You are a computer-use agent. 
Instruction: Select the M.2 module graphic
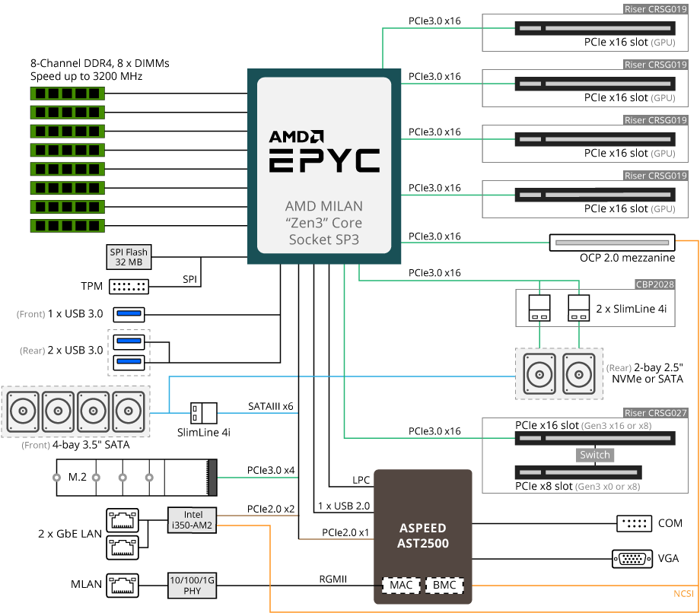[x=137, y=478]
